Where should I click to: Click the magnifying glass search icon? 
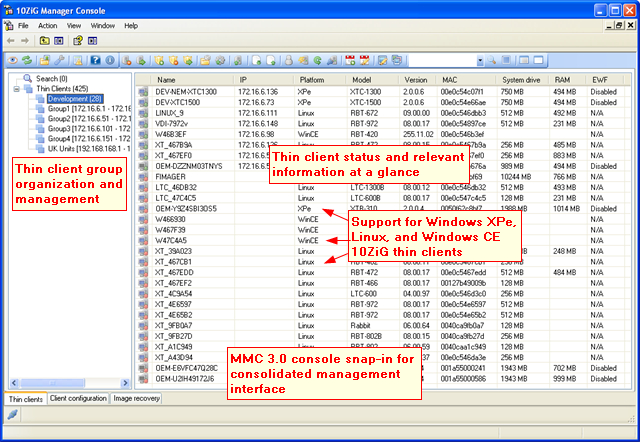(492, 60)
